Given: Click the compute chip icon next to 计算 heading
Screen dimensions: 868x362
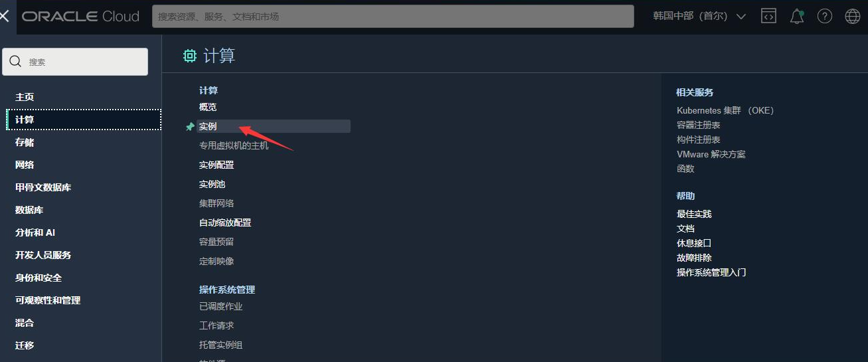Looking at the screenshot, I should (x=190, y=56).
